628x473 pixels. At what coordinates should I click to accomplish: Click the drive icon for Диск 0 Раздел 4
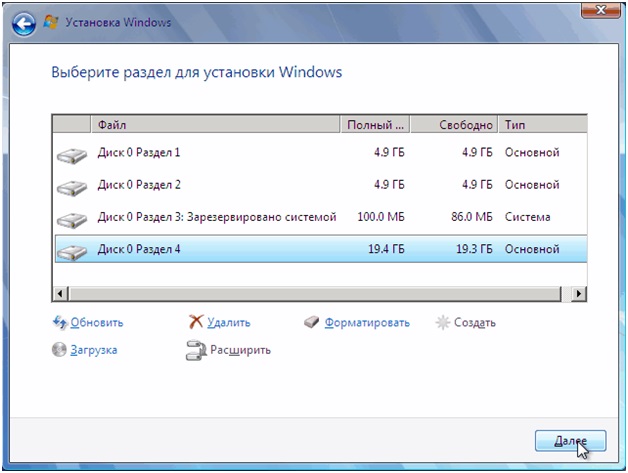[71, 251]
